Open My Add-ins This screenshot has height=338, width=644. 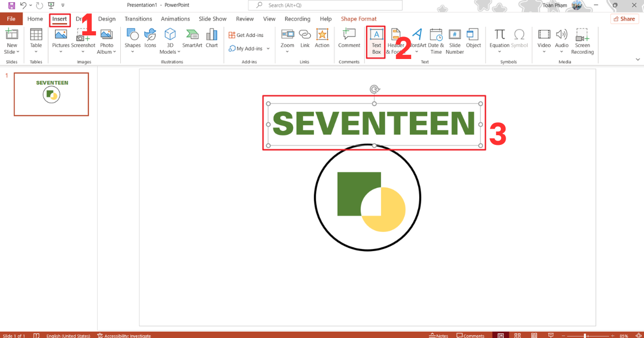248,48
